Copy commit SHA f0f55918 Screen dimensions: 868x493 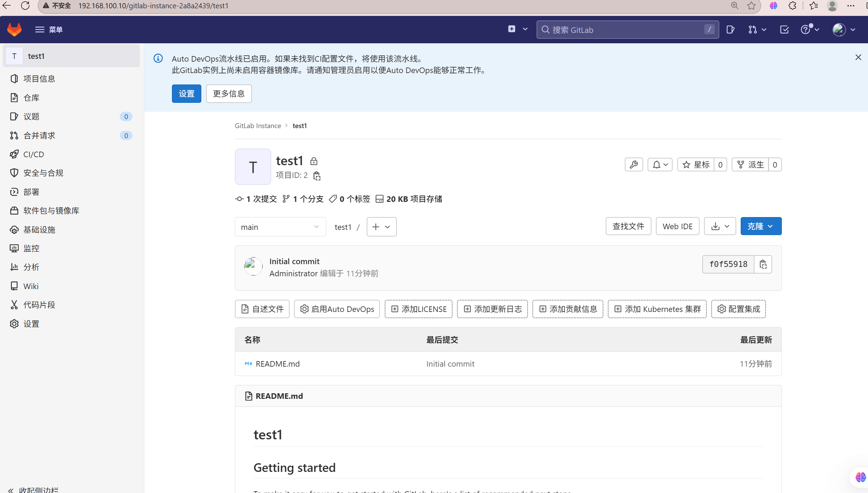763,265
